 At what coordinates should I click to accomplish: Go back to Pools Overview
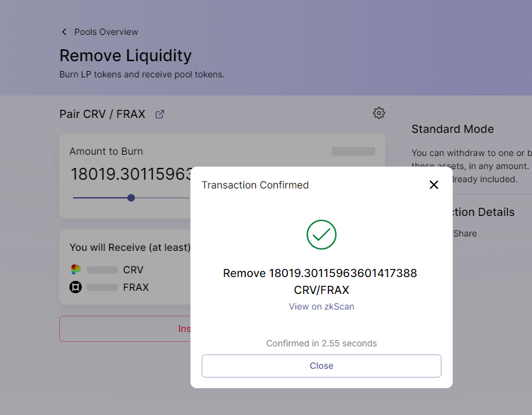106,32
